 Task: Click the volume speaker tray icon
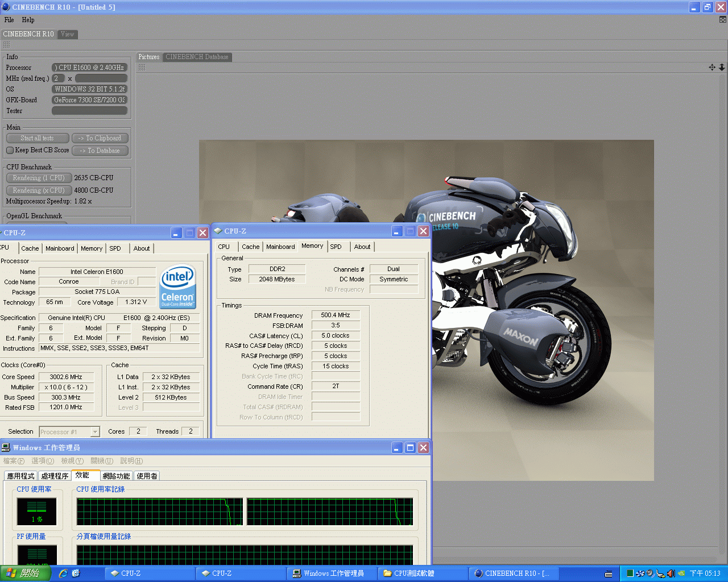(671, 573)
